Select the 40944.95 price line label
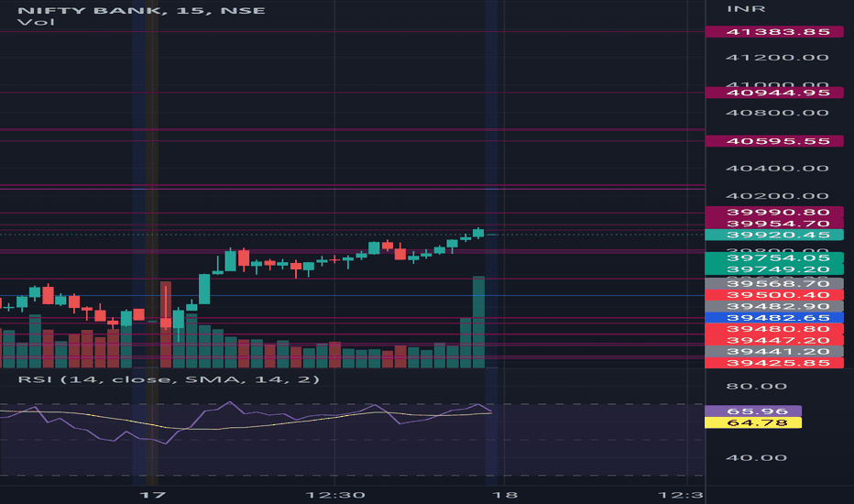854x504 pixels. (x=774, y=93)
